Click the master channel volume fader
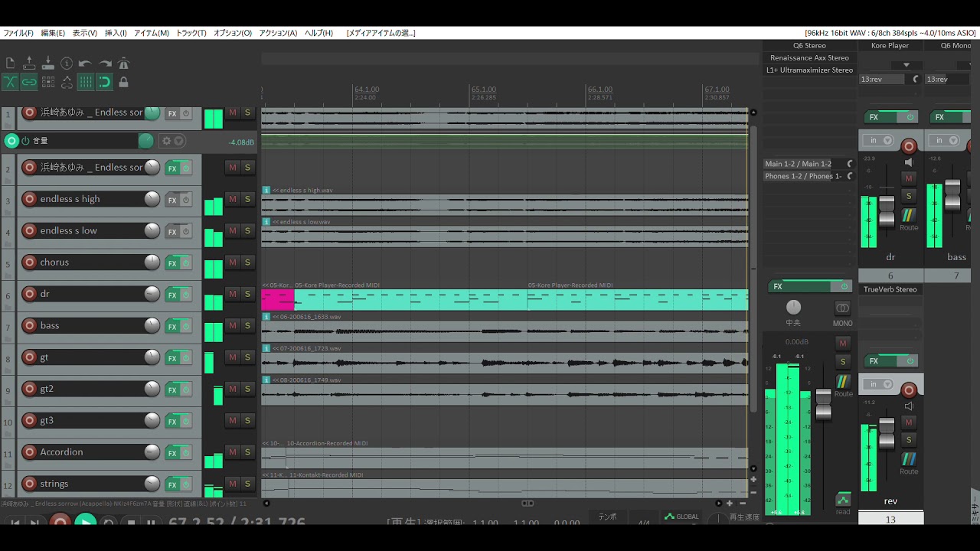This screenshot has height=551, width=980. coord(823,403)
